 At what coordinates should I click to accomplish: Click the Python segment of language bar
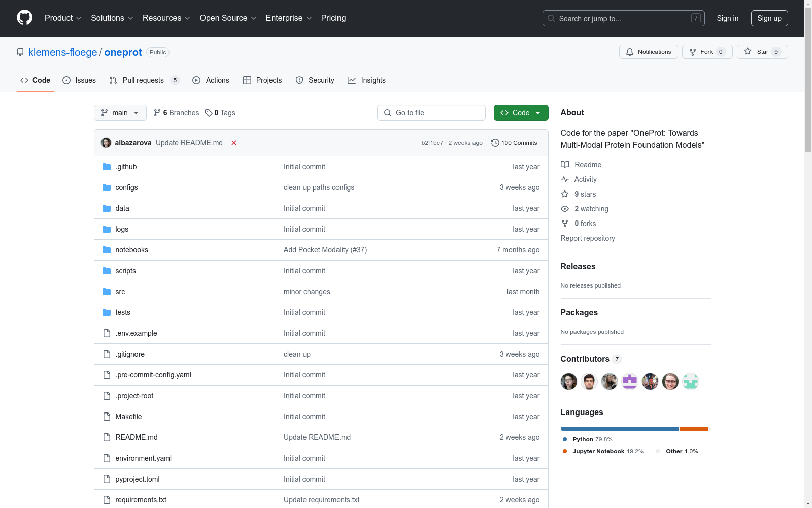click(x=620, y=429)
